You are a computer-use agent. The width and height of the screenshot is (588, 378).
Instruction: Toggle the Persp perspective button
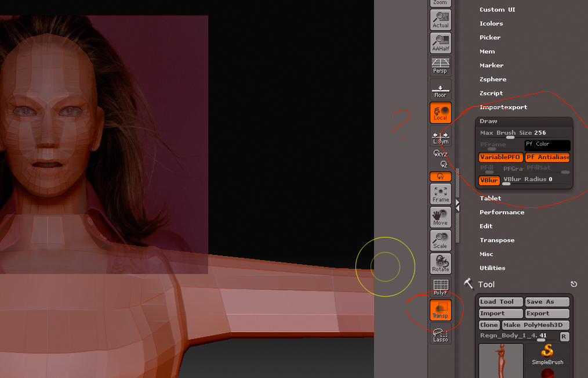coord(441,66)
